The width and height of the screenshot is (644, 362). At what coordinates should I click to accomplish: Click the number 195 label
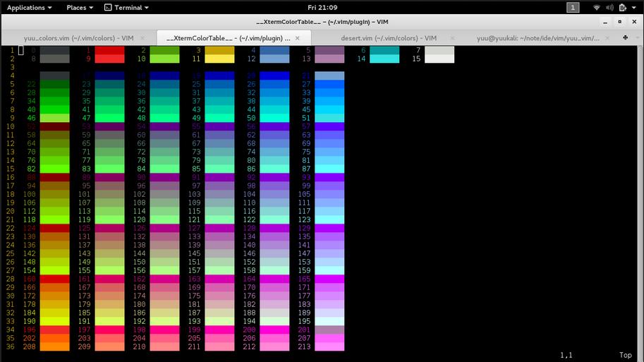point(304,321)
